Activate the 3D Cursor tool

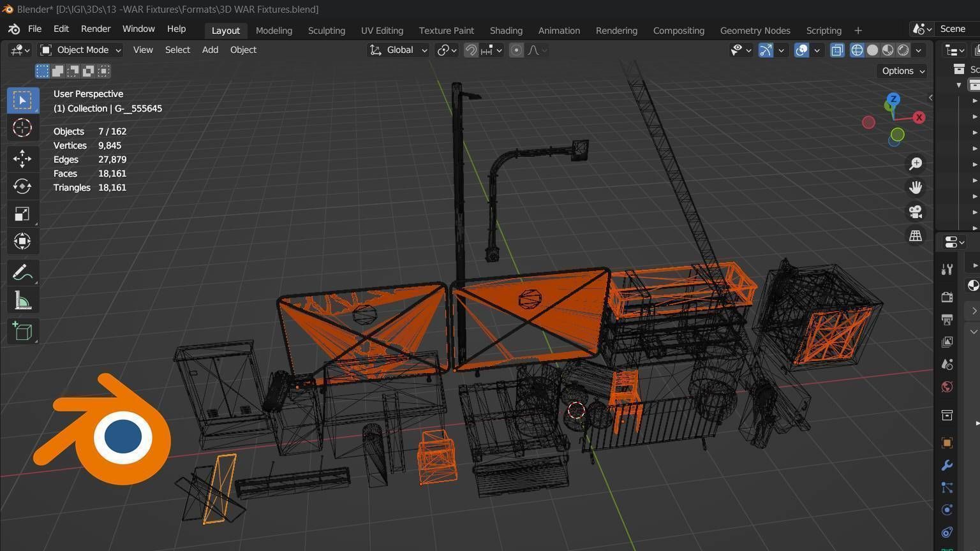(x=22, y=128)
